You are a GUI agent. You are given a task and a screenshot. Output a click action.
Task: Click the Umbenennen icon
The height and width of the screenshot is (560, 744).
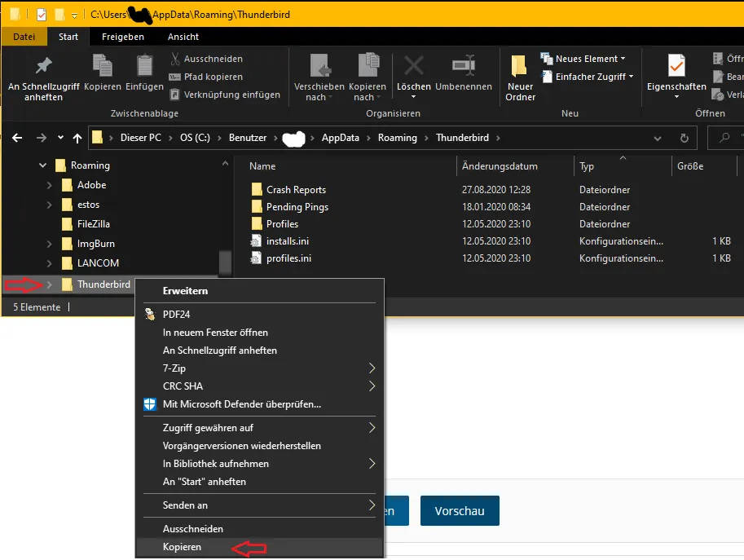coord(464,66)
